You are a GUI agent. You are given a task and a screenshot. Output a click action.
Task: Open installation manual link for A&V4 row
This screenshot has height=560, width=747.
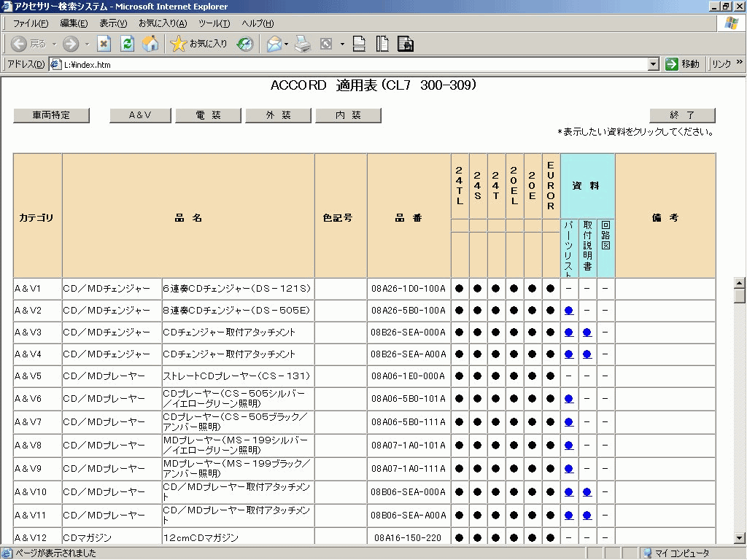(x=587, y=355)
